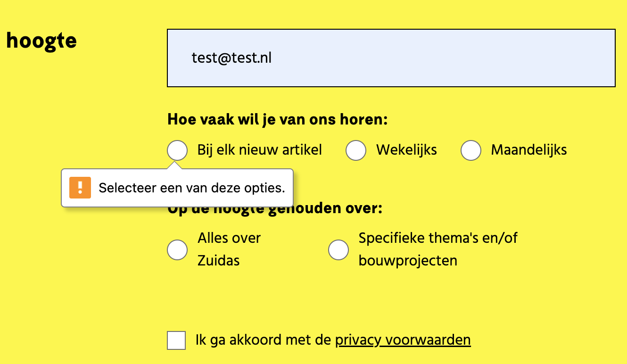Click the 'Maandelijks' label text

pos(528,150)
